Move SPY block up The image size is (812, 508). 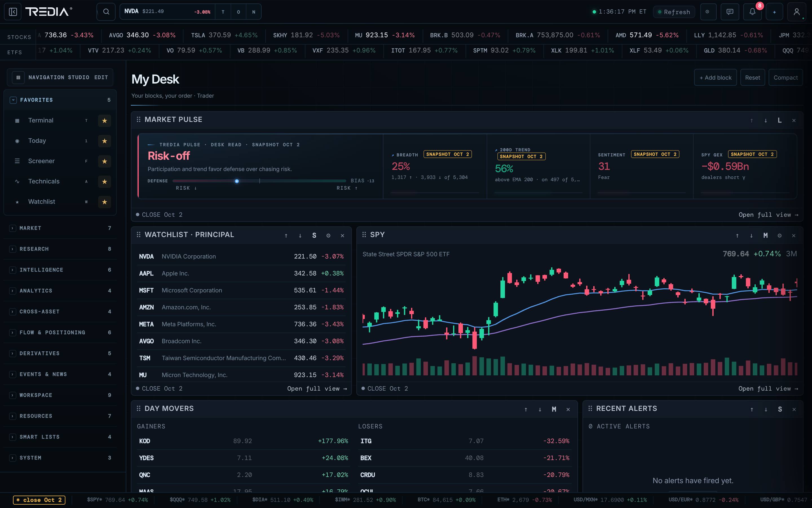click(x=737, y=236)
